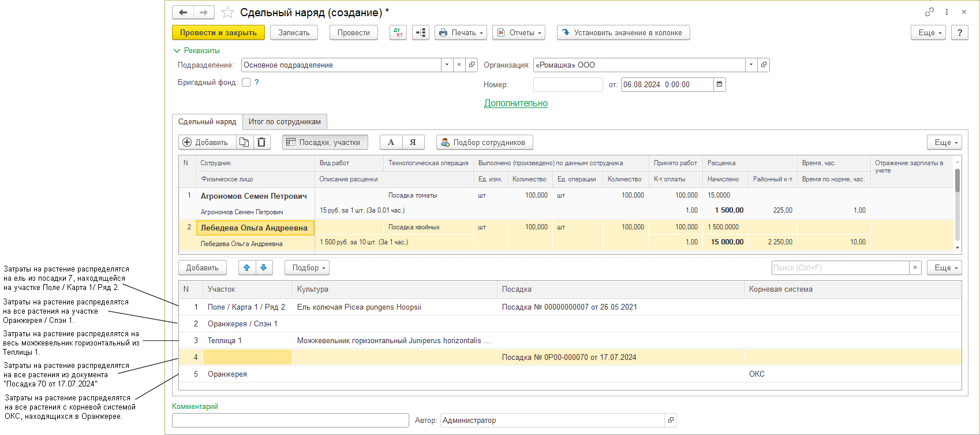Click the Бригадный фонд help question mark
The width and height of the screenshot is (980, 435).
tap(257, 82)
